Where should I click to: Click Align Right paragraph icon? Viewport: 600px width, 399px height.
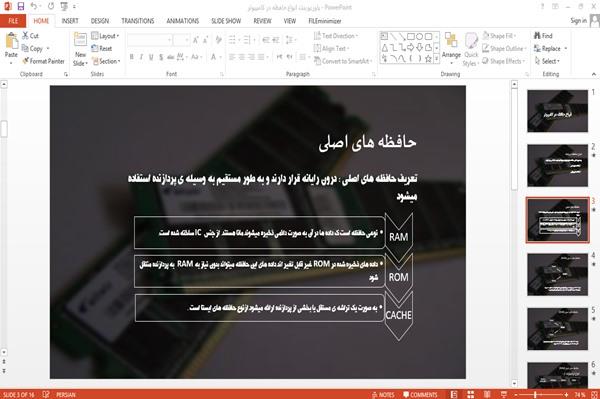(251, 57)
